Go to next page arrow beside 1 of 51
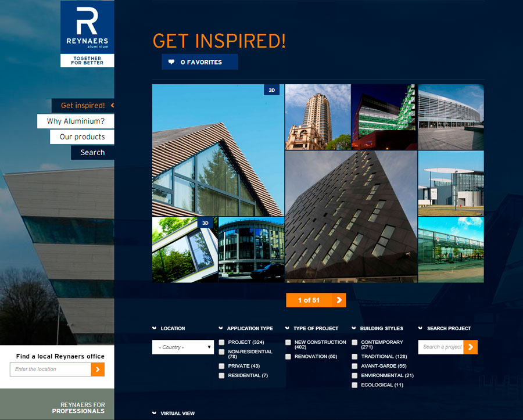This screenshot has width=523, height=420. (x=339, y=300)
